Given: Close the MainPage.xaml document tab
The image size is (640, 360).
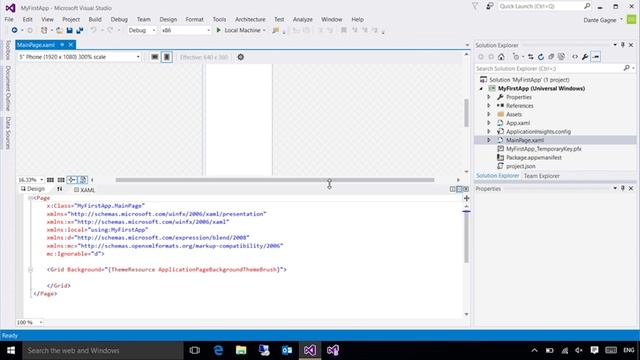Looking at the screenshot, I should pyautogui.click(x=71, y=44).
